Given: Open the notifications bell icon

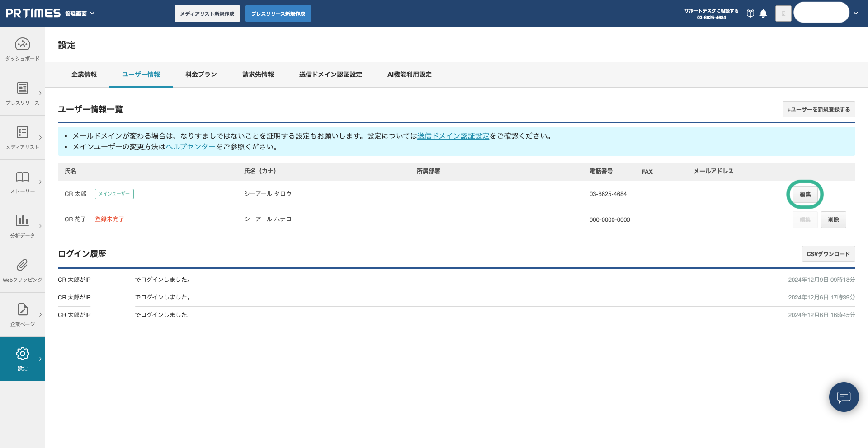Looking at the screenshot, I should 763,14.
